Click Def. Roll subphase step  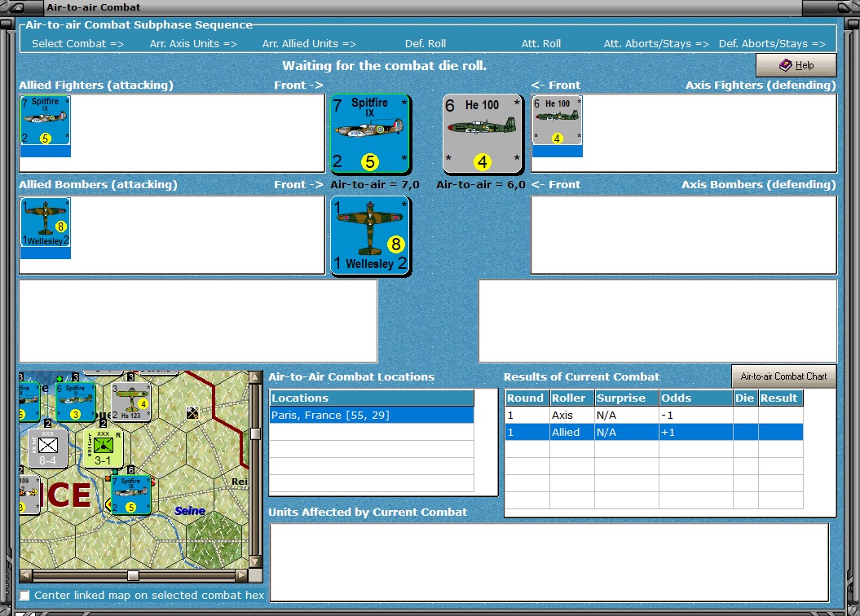426,44
